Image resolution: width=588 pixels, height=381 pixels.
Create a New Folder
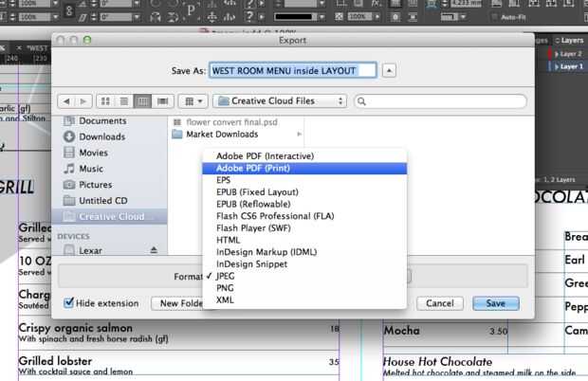tap(181, 303)
